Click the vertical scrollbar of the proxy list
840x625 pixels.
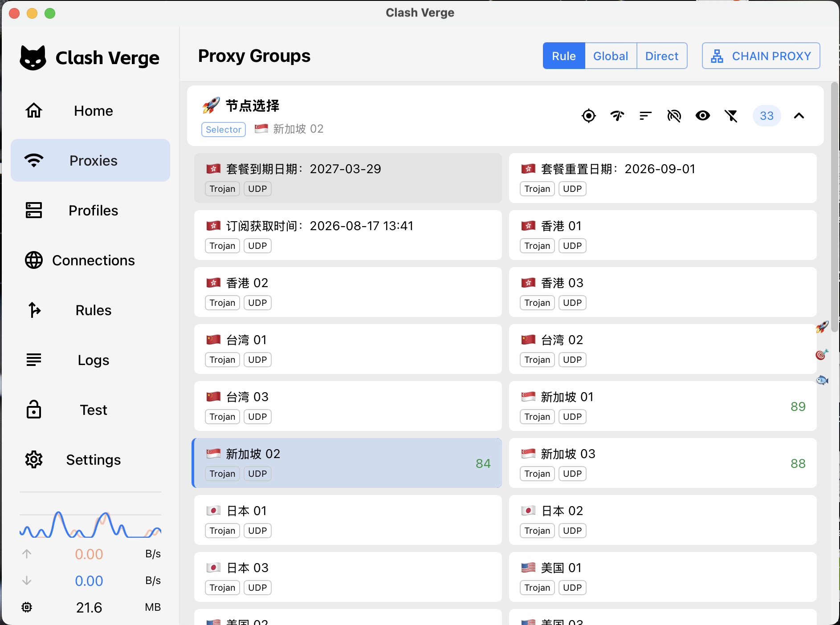[x=835, y=207]
